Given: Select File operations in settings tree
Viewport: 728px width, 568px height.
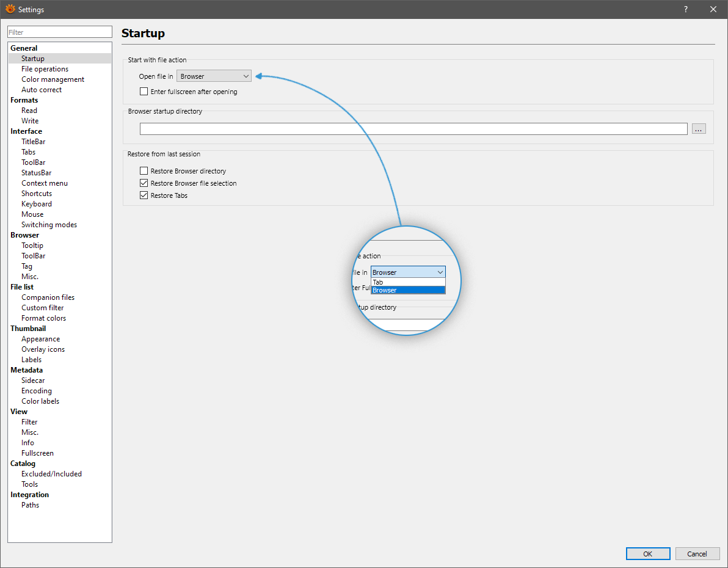Looking at the screenshot, I should (x=45, y=69).
